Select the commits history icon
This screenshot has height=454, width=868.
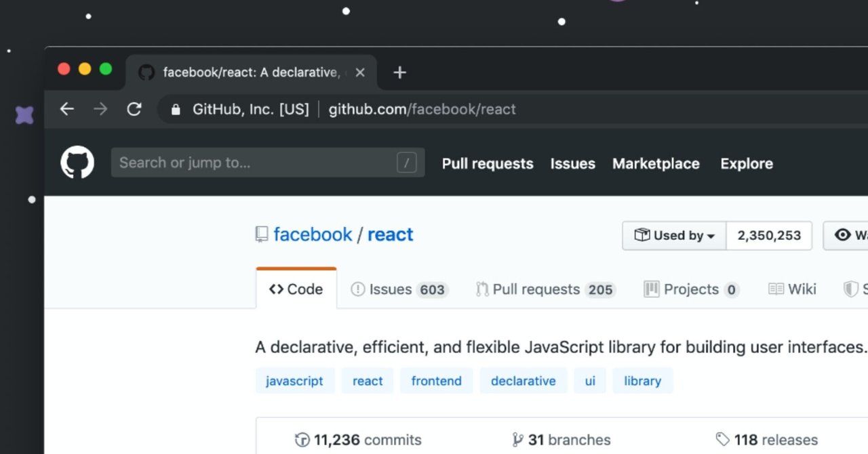(x=302, y=440)
